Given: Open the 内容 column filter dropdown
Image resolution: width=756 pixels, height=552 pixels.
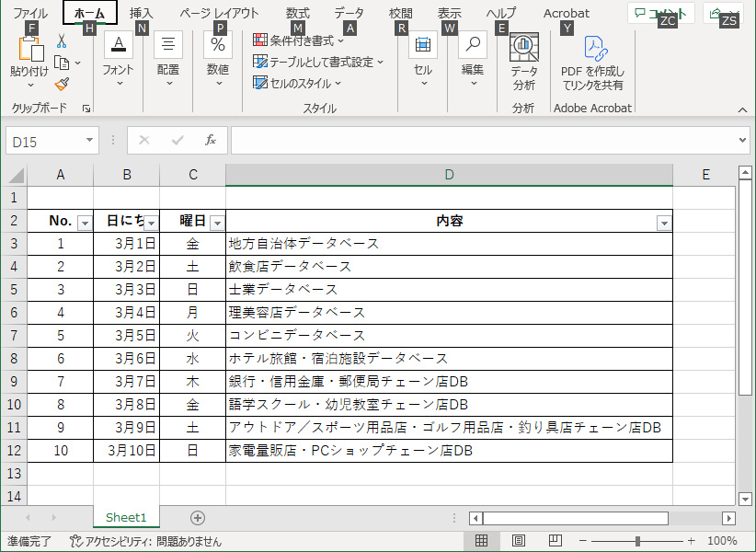Looking at the screenshot, I should pyautogui.click(x=664, y=224).
